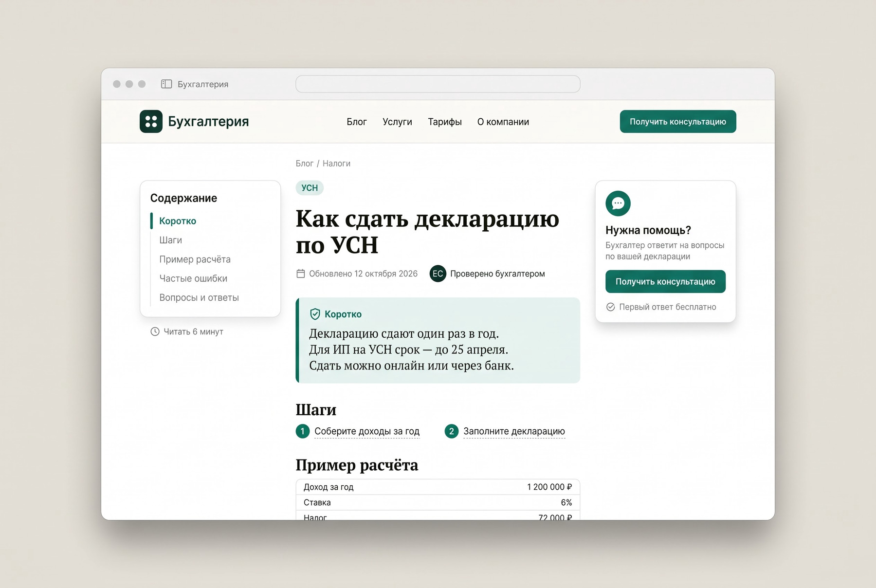876x588 pixels.
Task: Click the Проверено бухгалтером label
Action: [x=497, y=274]
